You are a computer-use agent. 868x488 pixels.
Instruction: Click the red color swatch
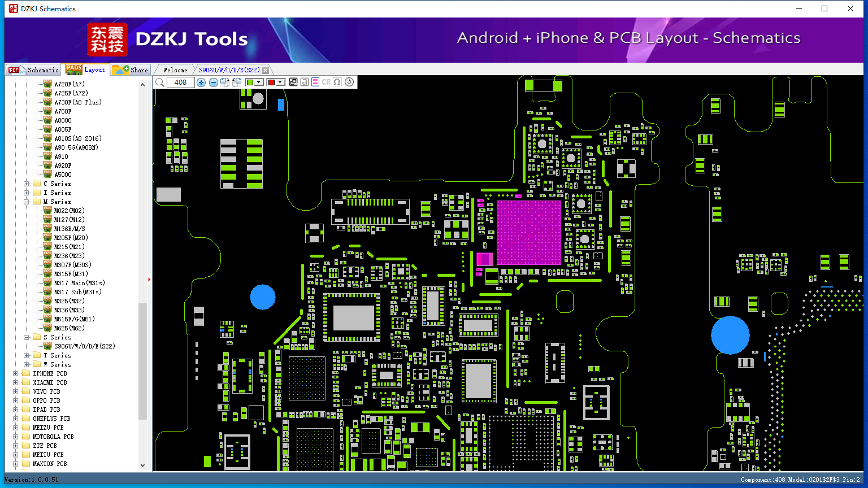tap(271, 82)
